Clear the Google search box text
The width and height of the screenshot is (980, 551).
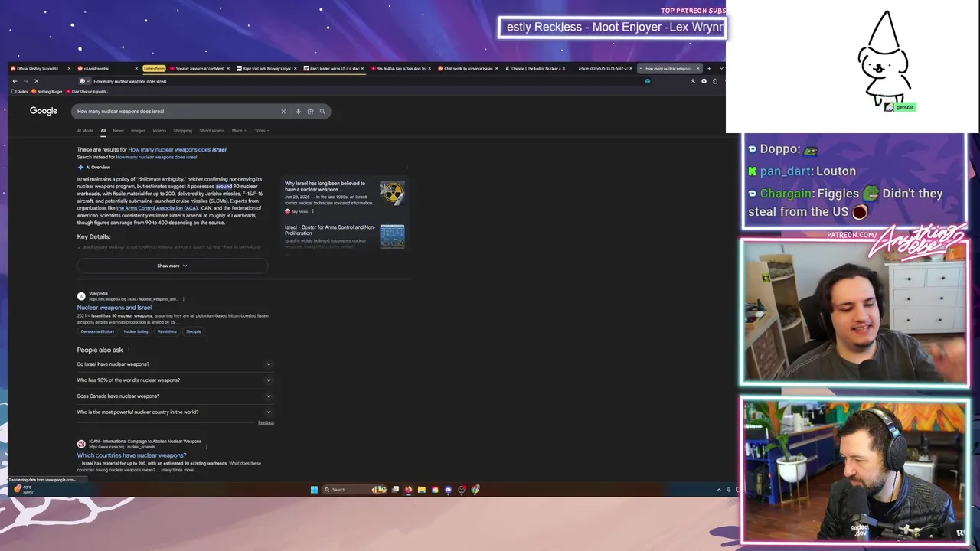point(283,112)
